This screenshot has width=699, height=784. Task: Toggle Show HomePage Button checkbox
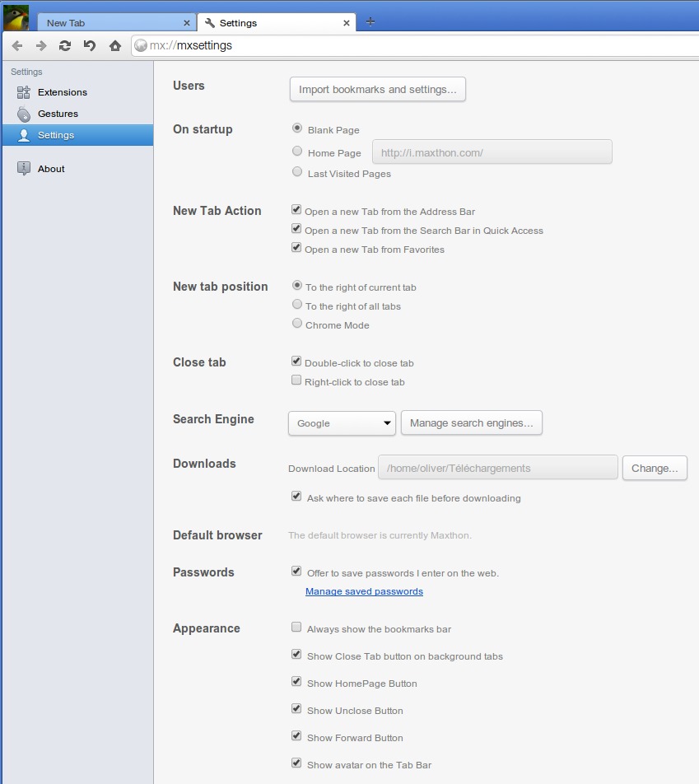[x=296, y=682]
